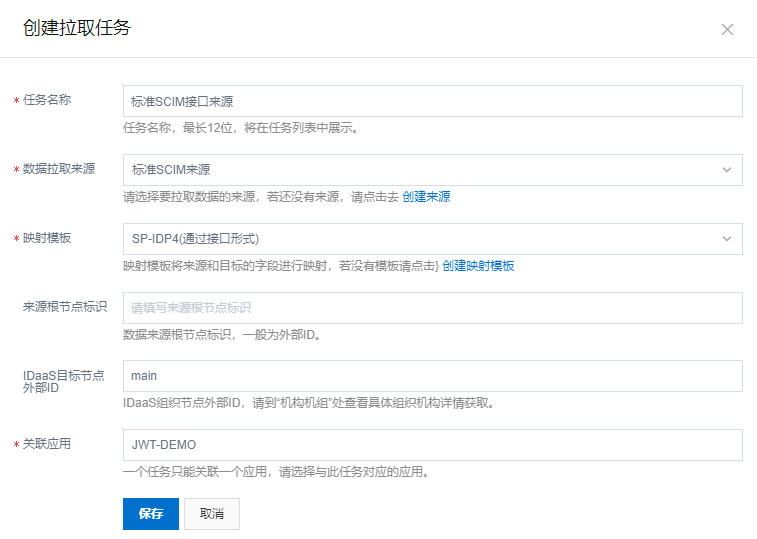Click the chevron arrow in 数据拉取来源 field

(727, 170)
